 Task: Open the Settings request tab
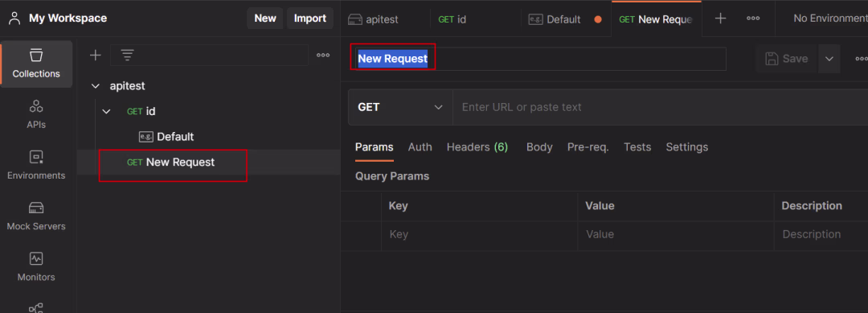coord(686,147)
